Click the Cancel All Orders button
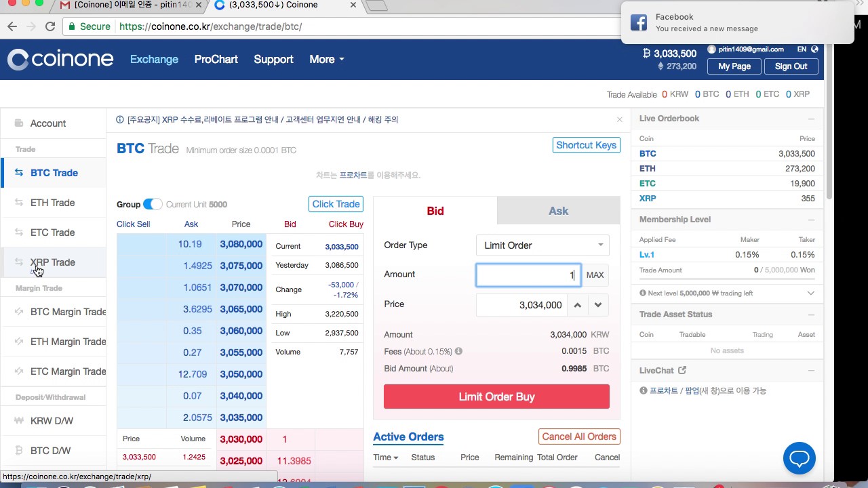Image resolution: width=868 pixels, height=488 pixels. [x=579, y=436]
